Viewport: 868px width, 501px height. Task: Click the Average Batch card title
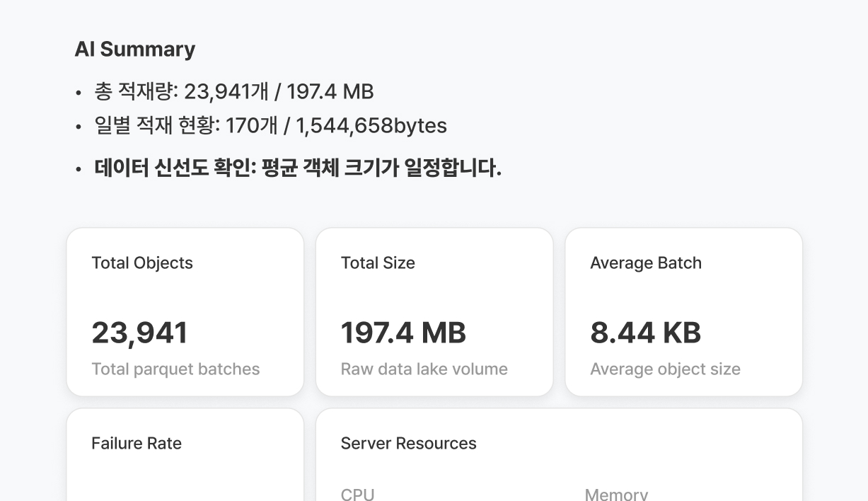click(645, 263)
